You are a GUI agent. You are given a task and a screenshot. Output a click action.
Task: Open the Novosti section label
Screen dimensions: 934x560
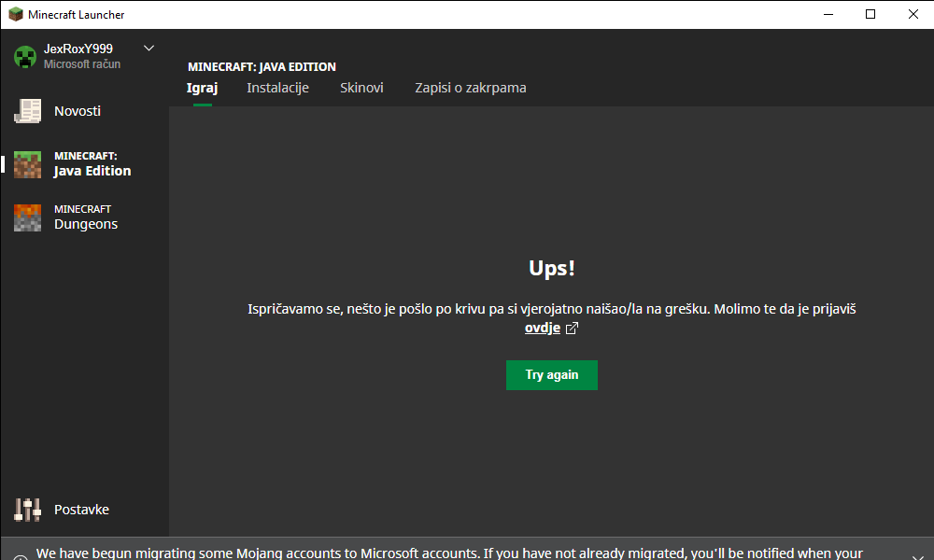click(78, 111)
